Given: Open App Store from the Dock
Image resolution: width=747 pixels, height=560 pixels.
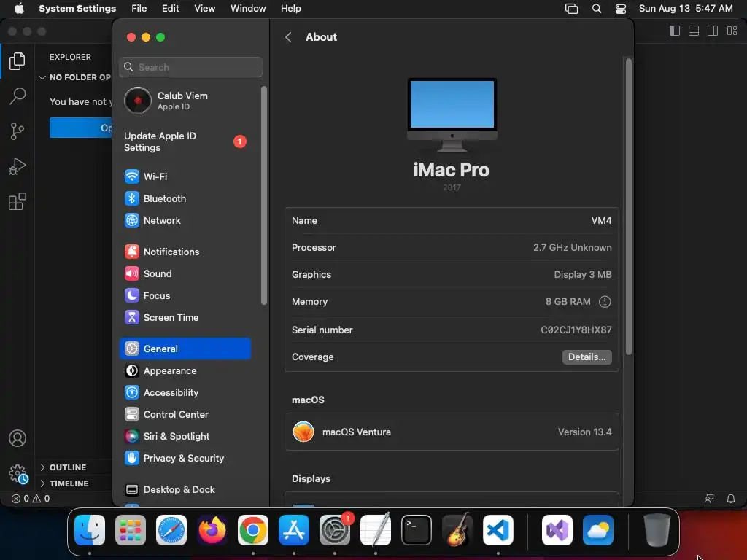Looking at the screenshot, I should coord(294,530).
